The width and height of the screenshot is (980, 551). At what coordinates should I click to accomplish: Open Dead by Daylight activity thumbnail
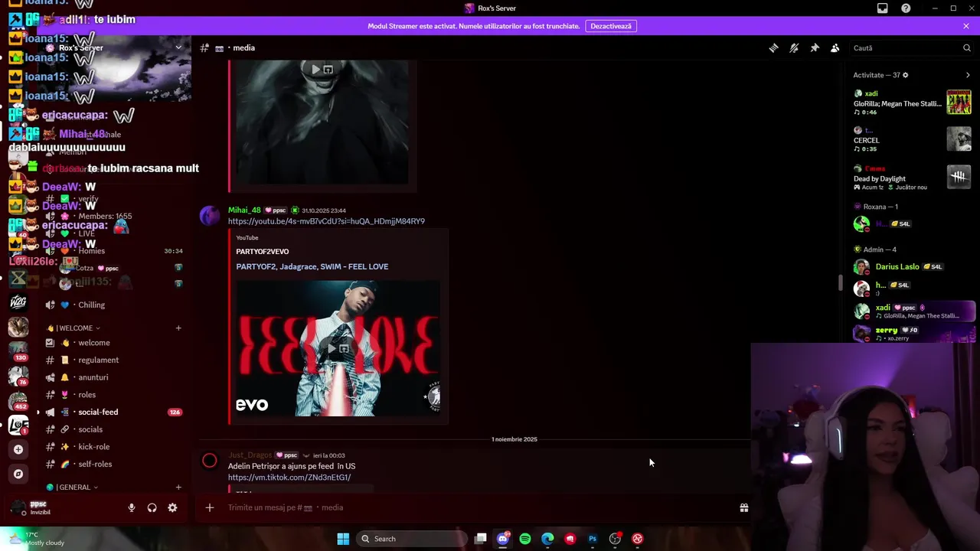[959, 178]
